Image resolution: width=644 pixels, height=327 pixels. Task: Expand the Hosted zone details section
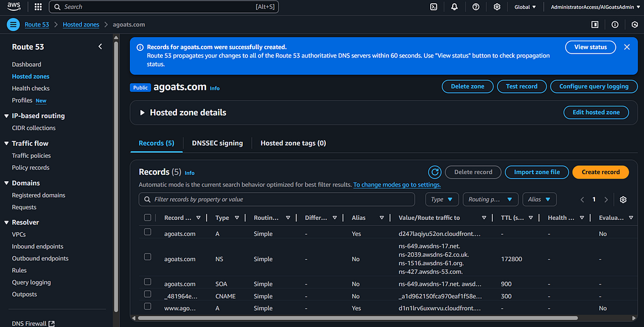[x=143, y=113]
